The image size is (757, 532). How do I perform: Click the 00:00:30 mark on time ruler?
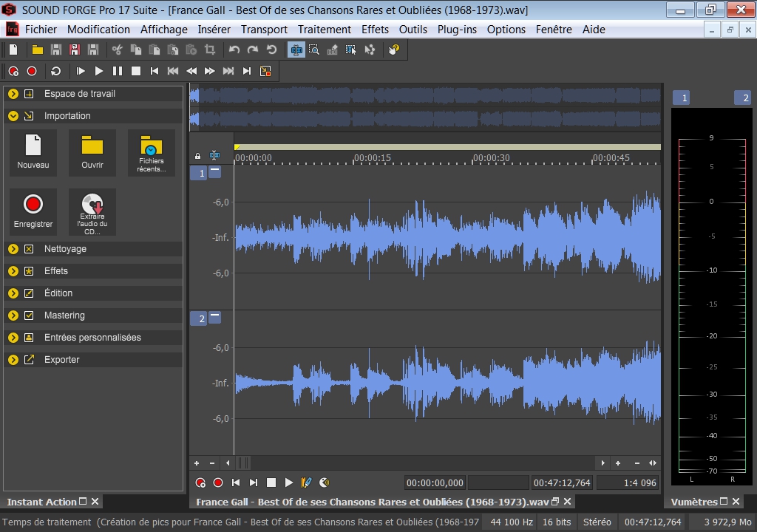point(492,158)
